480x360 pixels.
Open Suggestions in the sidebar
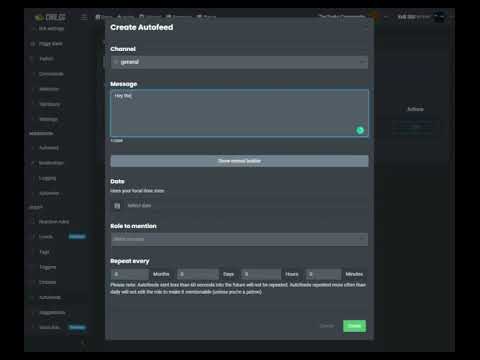pos(52,313)
